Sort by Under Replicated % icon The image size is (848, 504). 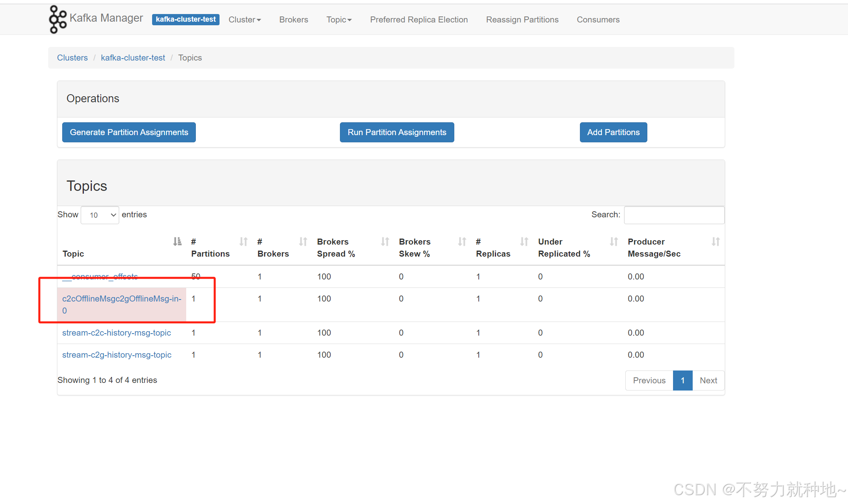pyautogui.click(x=614, y=242)
